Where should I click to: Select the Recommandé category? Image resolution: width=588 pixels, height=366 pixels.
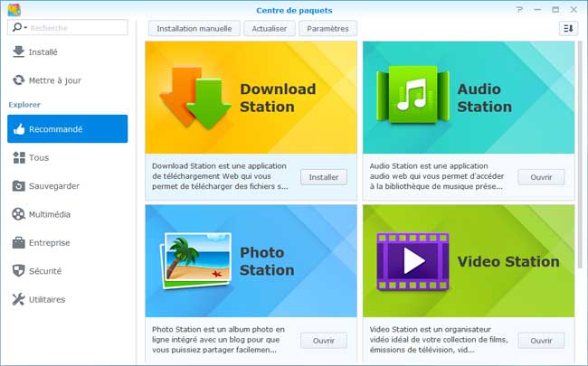pos(68,129)
